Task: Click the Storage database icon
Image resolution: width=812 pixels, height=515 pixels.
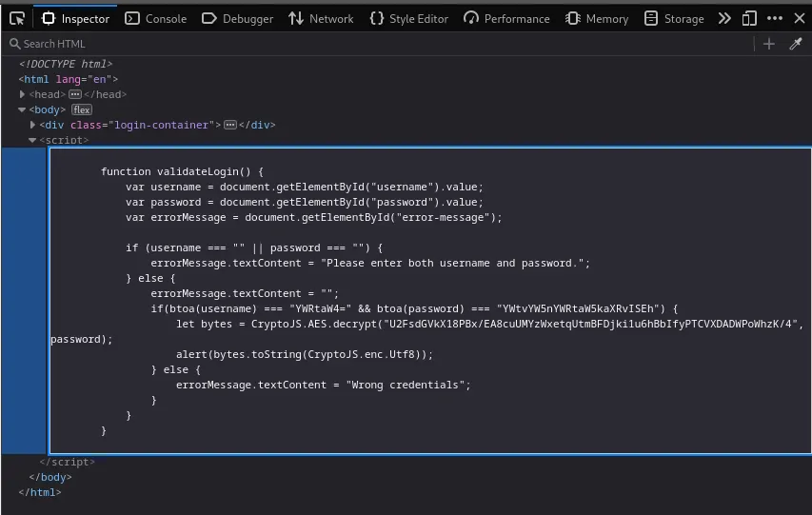Action: 651,19
